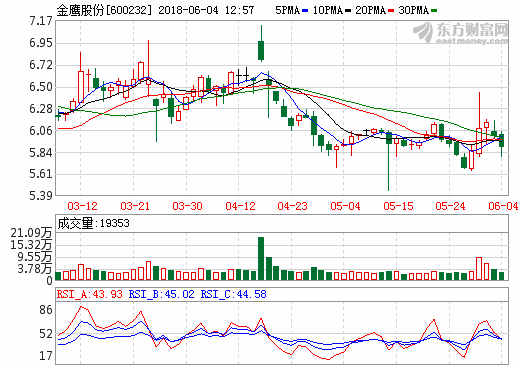Viewport: 520px width, 365px height.
Task: Select the 05-04 date axis label
Action: click(345, 206)
